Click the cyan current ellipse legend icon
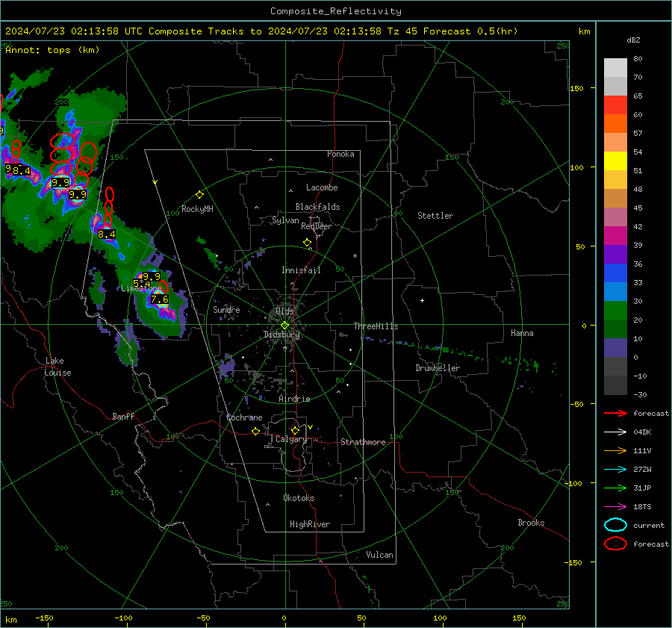This screenshot has height=628, width=672. 615,525
